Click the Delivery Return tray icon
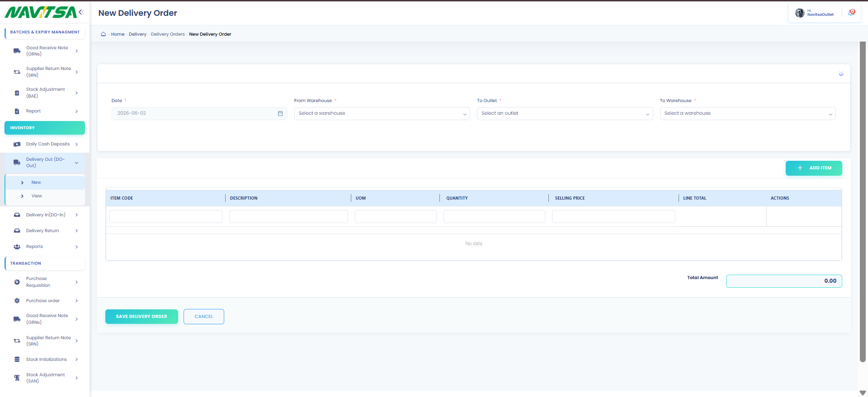The height and width of the screenshot is (397, 868). click(17, 231)
